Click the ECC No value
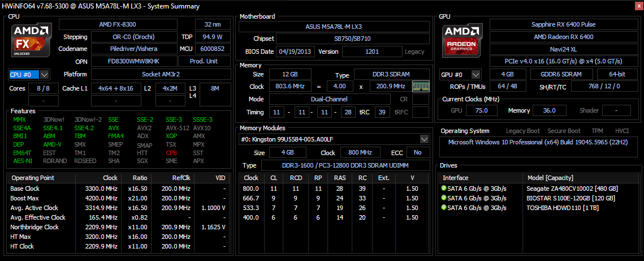The height and width of the screenshot is (261, 644). (x=418, y=152)
